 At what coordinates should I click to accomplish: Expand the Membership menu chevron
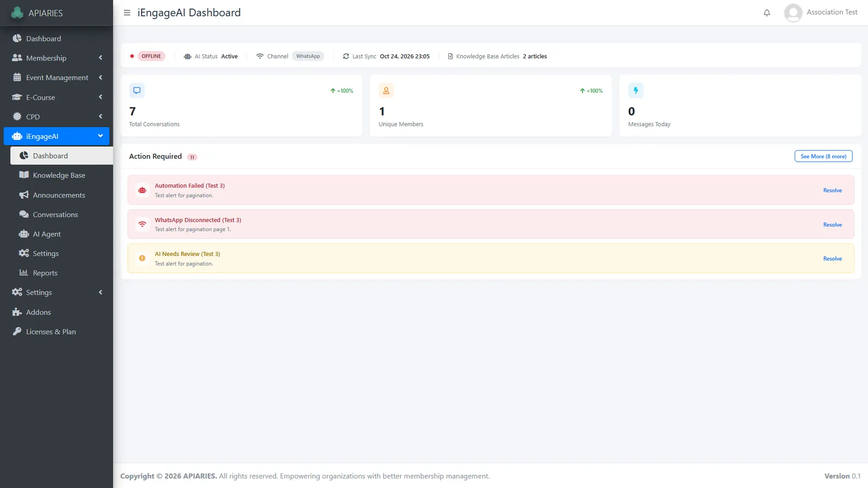click(x=100, y=57)
